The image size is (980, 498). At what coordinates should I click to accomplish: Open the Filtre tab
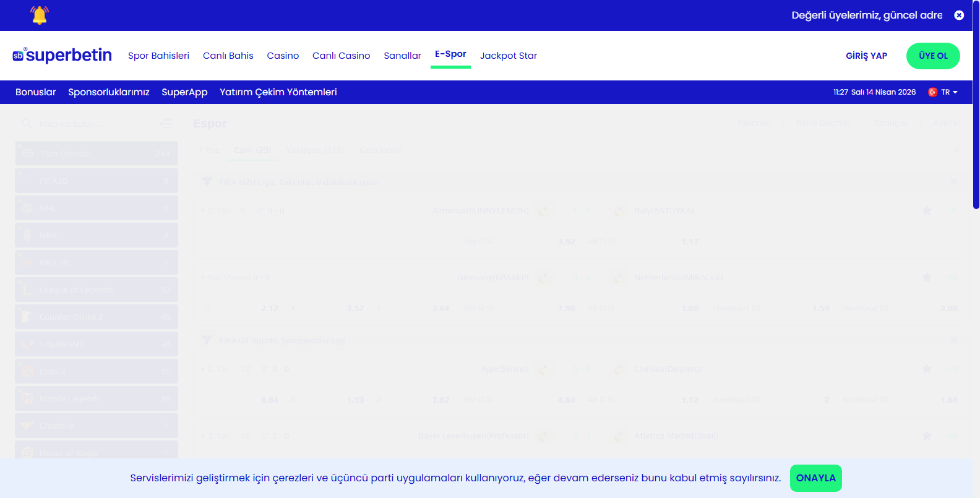pos(209,150)
